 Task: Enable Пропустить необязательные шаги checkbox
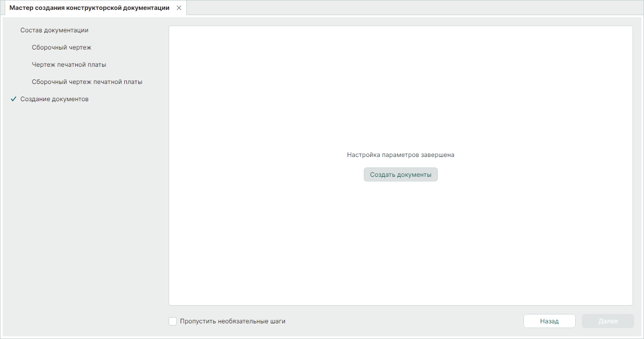(173, 321)
